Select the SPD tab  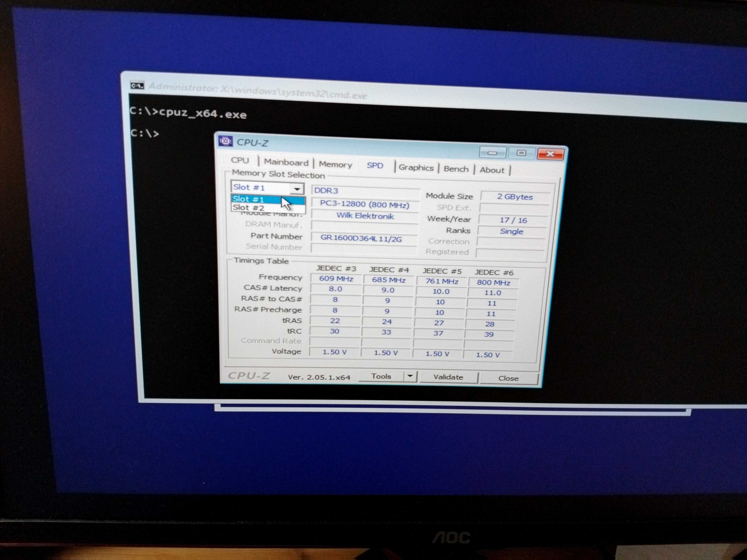point(375,165)
